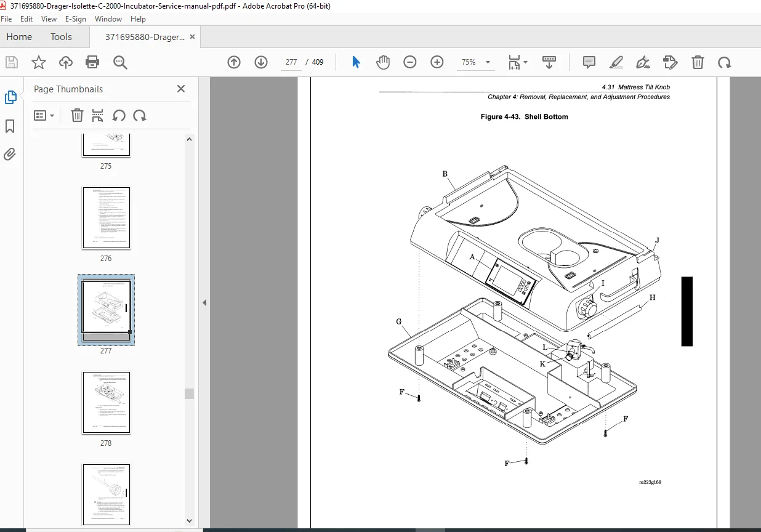
Task: Click the 'Figure 4-43. Shell Bottom' caption
Action: click(x=524, y=117)
